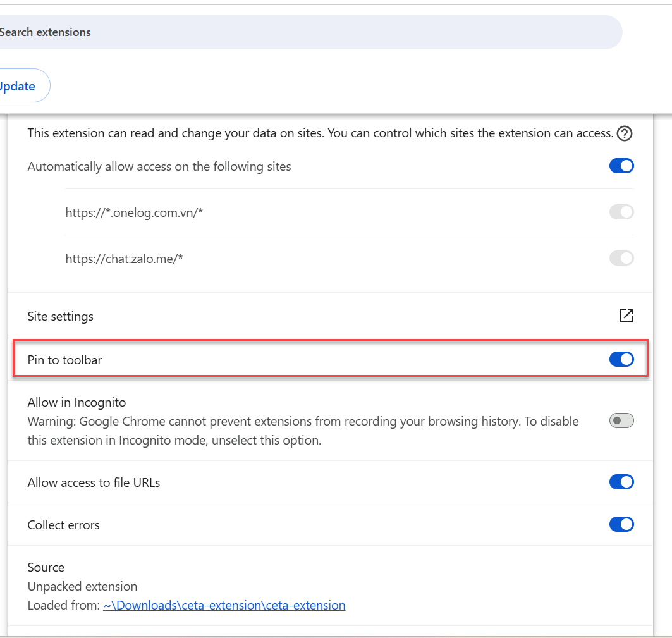Toggle the chat.zalo.me site access switch

click(621, 258)
